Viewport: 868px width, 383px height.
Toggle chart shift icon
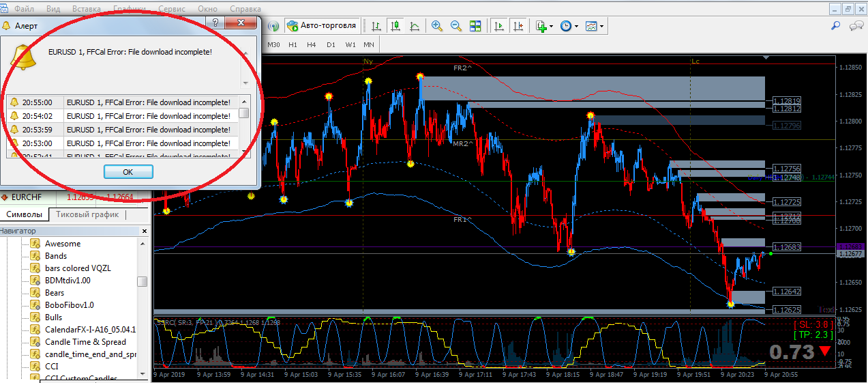click(x=518, y=26)
